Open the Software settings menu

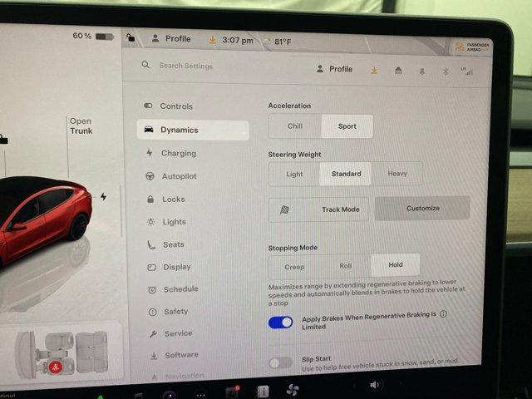point(174,355)
